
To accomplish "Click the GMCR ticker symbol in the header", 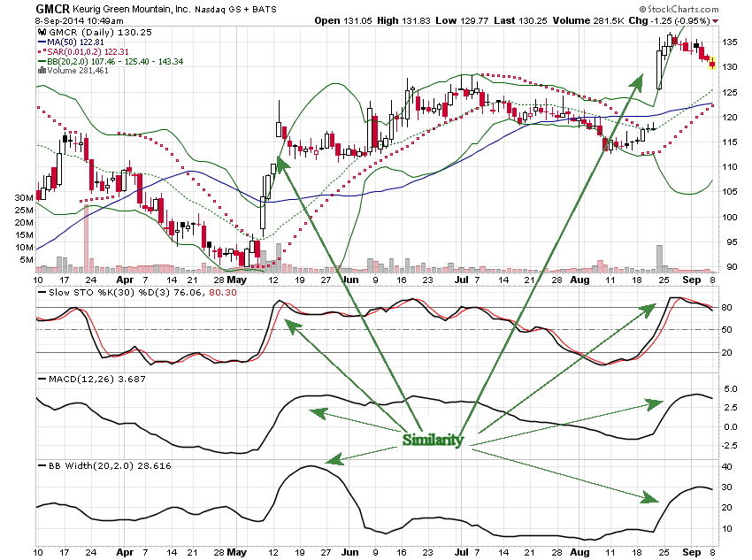I will [x=53, y=9].
